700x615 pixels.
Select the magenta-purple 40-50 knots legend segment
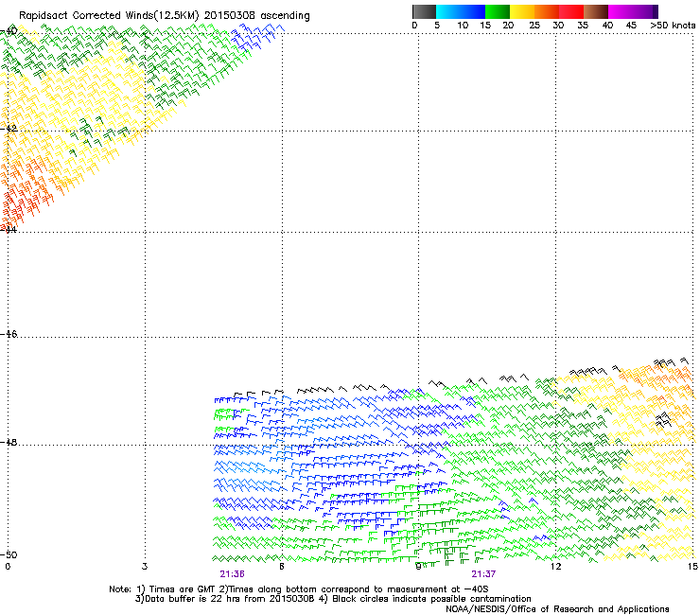tap(633, 11)
